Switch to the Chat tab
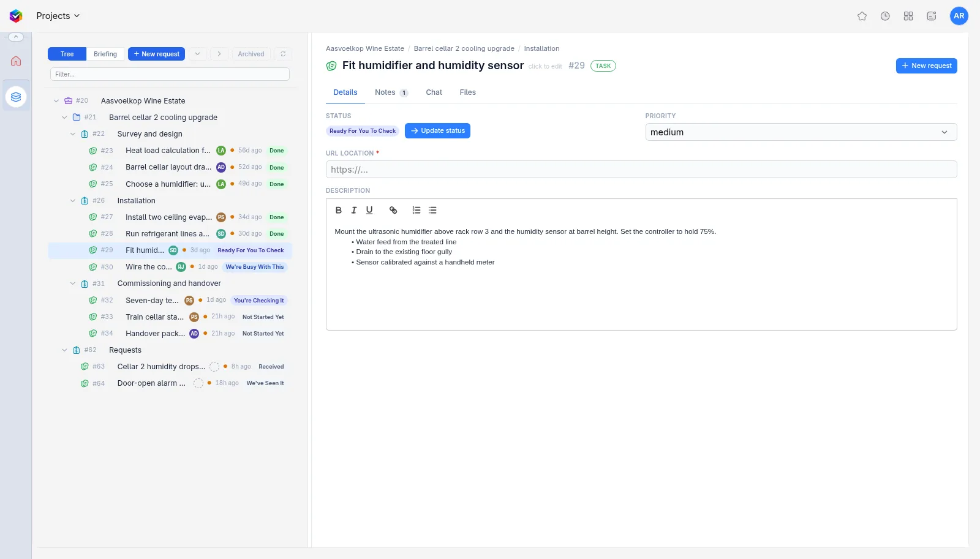Viewport: 980px width, 559px height. coord(434,92)
